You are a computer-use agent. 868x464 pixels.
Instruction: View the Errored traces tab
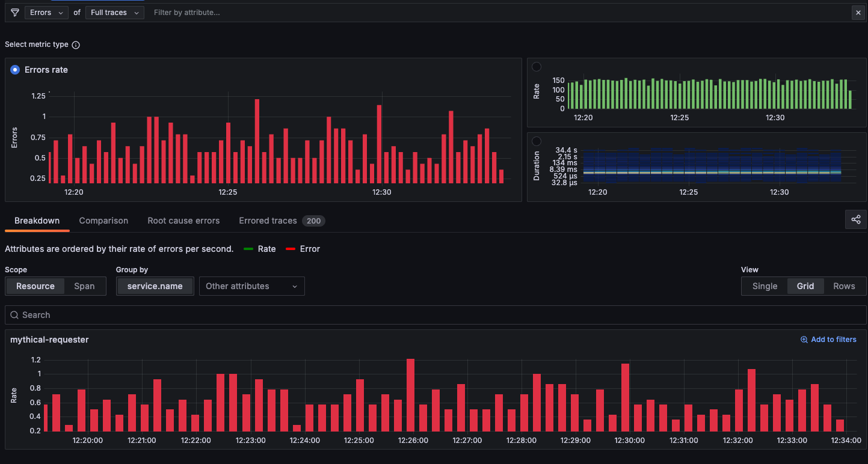(268, 221)
